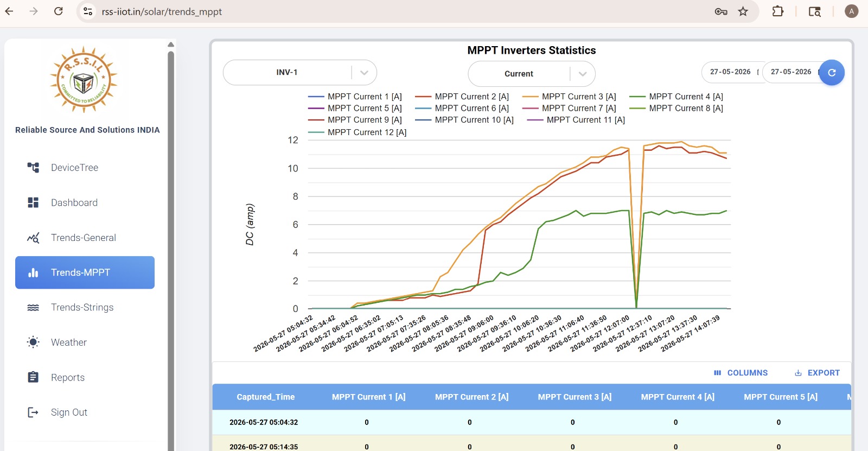Click the COLUMNS button
Image resolution: width=868 pixels, height=451 pixels.
pyautogui.click(x=741, y=373)
